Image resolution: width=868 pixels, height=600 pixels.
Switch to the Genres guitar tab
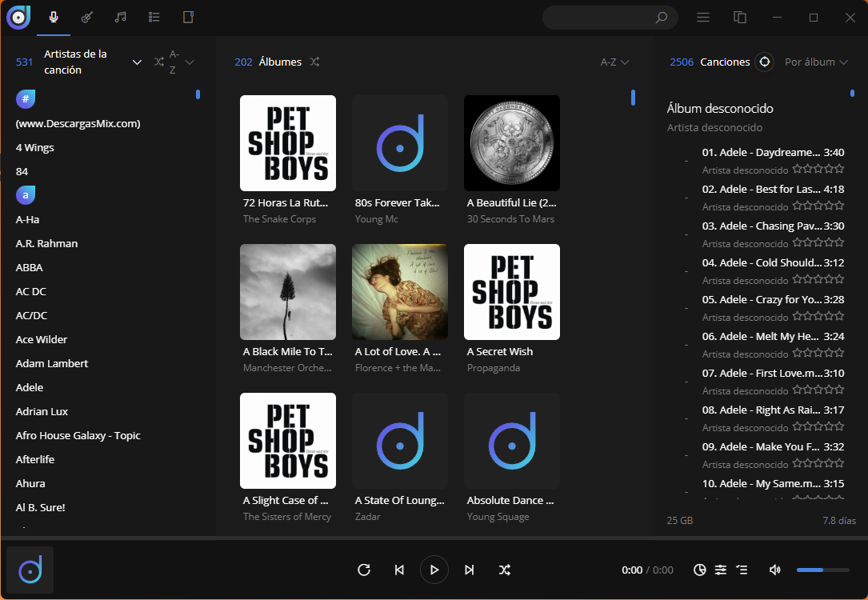click(x=87, y=17)
